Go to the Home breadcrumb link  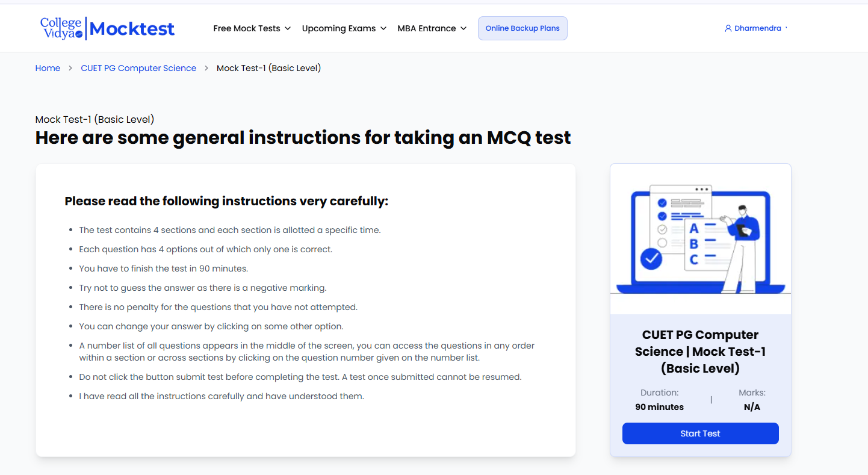point(48,68)
